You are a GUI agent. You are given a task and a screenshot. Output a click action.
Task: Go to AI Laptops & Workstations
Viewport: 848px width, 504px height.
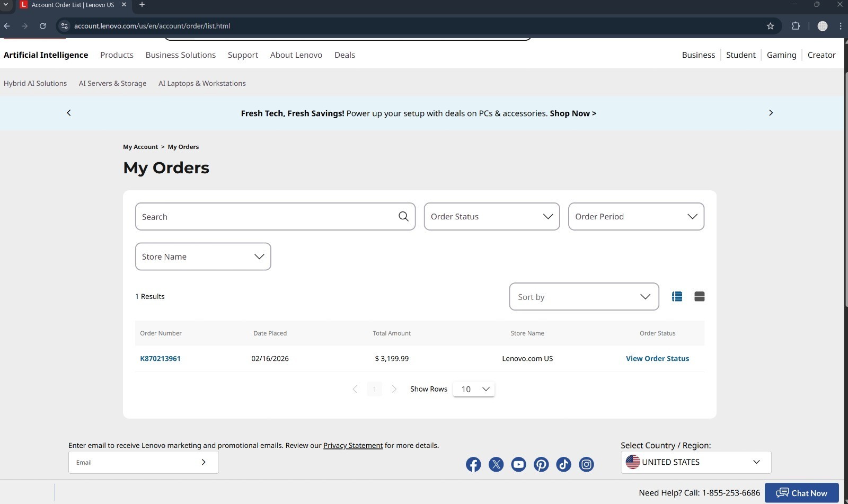click(202, 83)
